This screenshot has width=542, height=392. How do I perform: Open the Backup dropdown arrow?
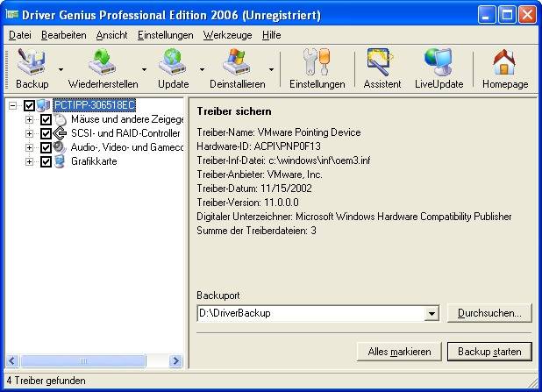coord(61,69)
